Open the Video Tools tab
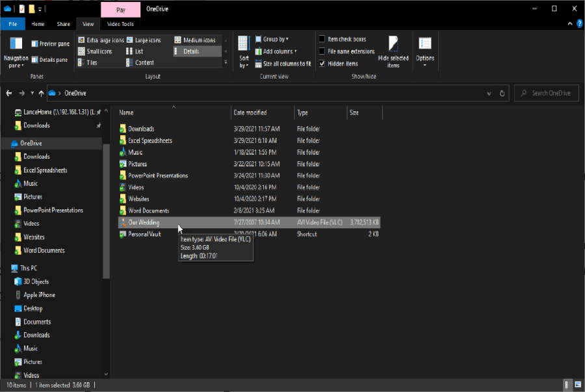585x392 pixels. (x=120, y=24)
